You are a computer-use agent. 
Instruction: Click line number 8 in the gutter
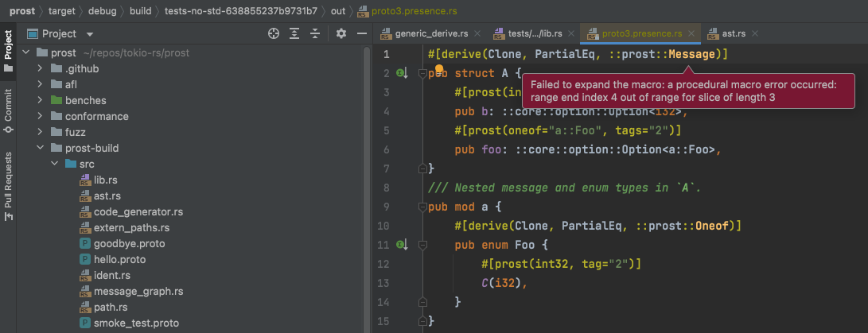pos(387,188)
